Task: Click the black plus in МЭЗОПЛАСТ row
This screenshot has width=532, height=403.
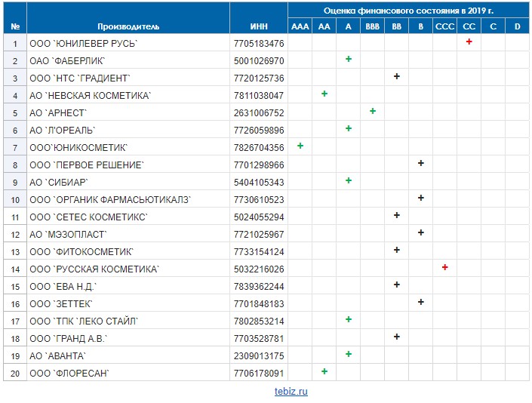Action: [421, 232]
